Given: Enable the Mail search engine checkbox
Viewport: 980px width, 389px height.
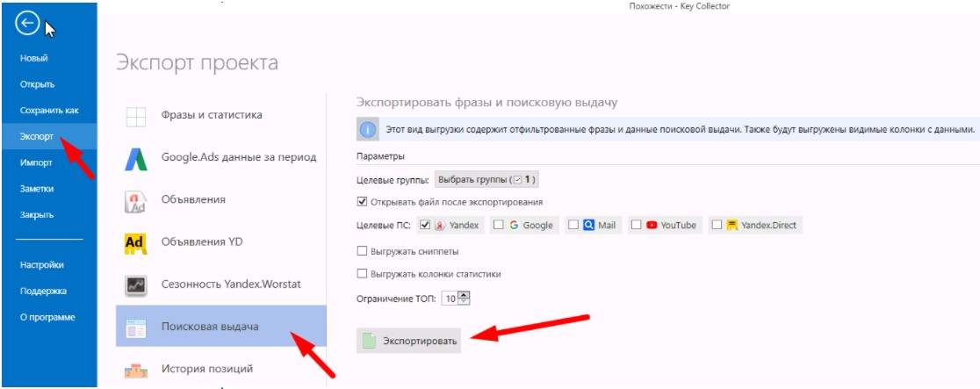Looking at the screenshot, I should [x=573, y=225].
